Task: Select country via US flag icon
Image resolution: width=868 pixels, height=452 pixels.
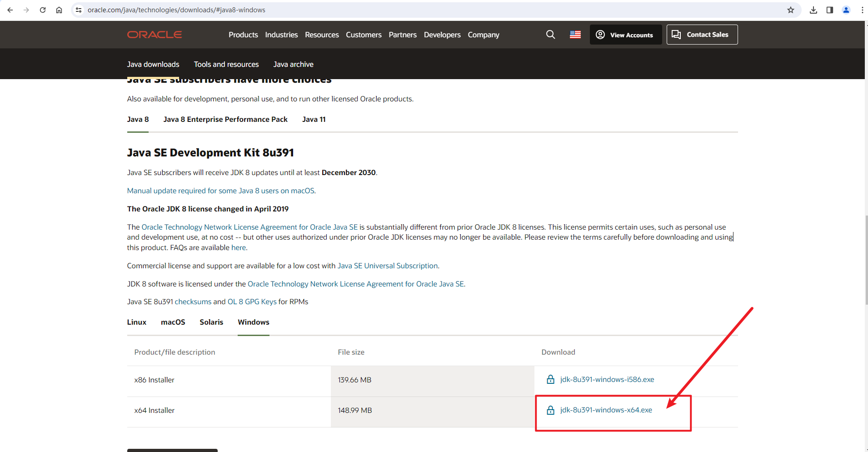Action: pos(575,35)
